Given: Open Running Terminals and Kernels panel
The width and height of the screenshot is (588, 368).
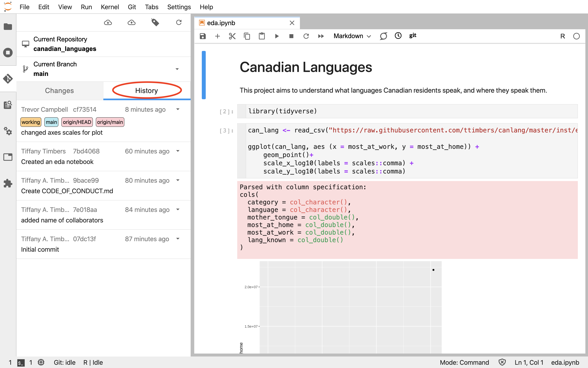Looking at the screenshot, I should (8, 52).
